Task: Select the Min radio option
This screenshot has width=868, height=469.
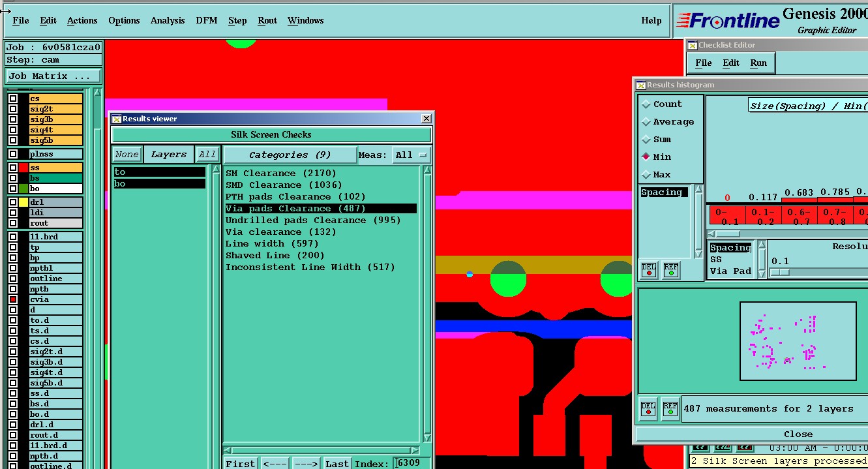Action: [647, 157]
